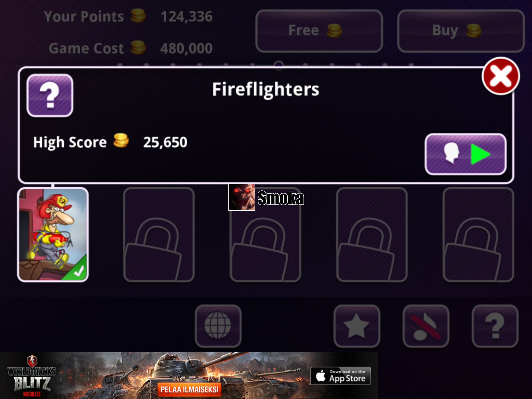The height and width of the screenshot is (399, 532).
Task: Tap the Download on the App Store badge
Action: point(341,376)
